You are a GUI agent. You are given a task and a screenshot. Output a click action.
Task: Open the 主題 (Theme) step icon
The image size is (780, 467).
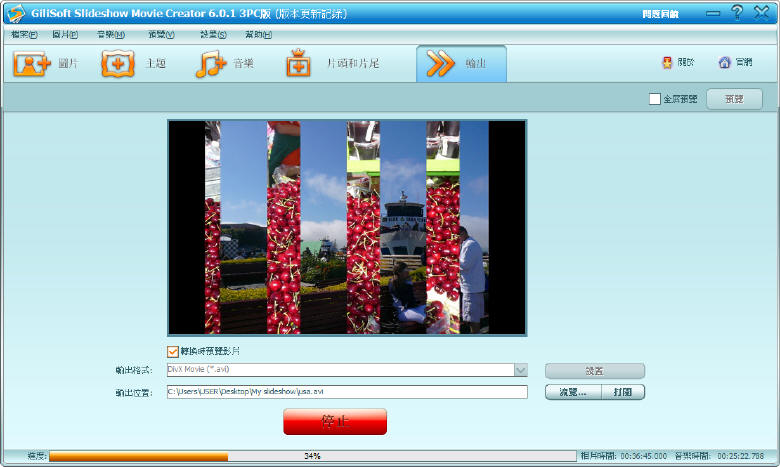pyautogui.click(x=118, y=64)
